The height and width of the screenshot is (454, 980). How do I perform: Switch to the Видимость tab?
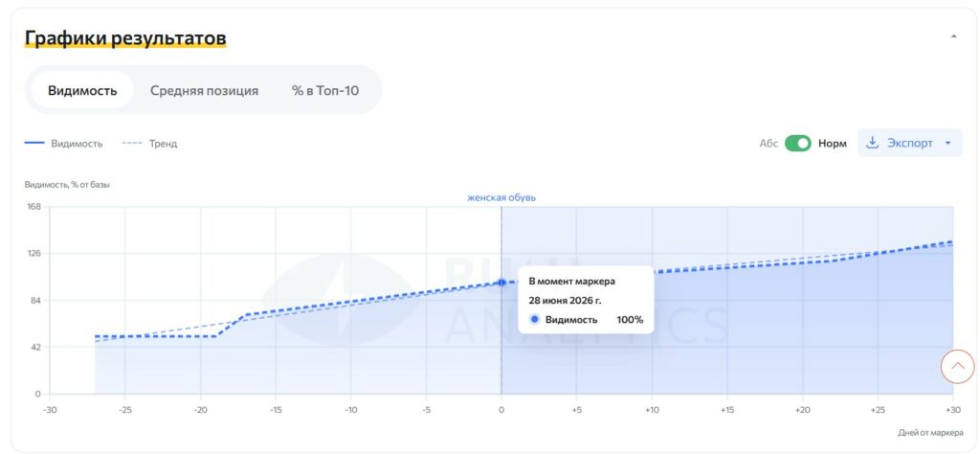[82, 90]
